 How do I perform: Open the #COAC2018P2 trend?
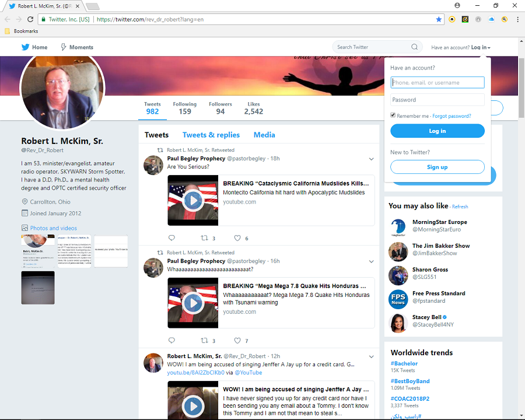pos(410,399)
